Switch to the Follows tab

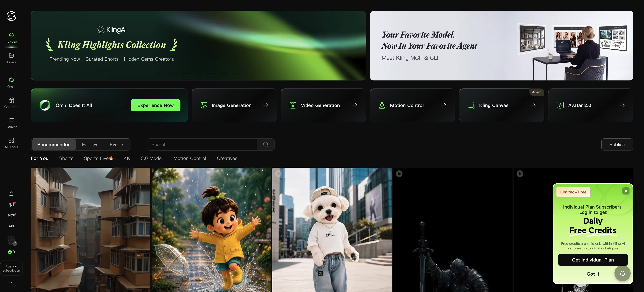(90, 144)
